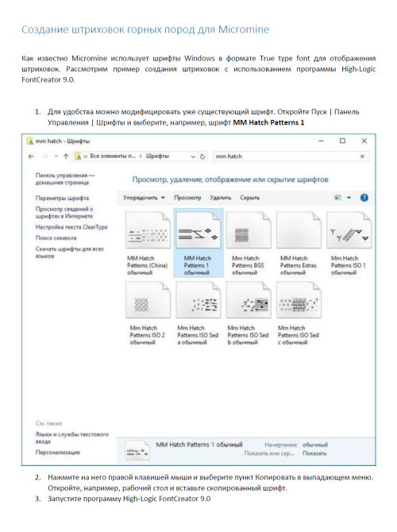Expand the view options dropdown arrow
Screen dimensions: 397x532
click(349, 198)
